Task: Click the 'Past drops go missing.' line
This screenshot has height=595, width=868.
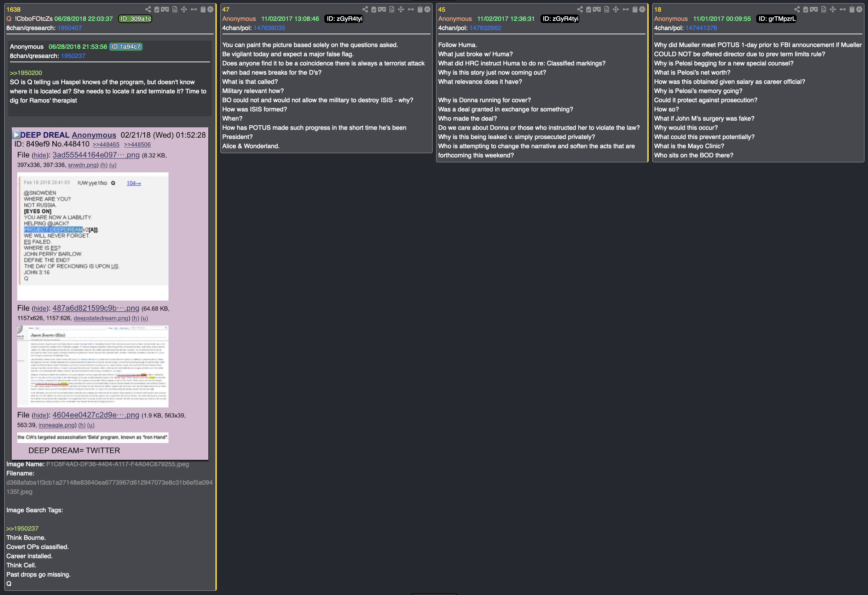Action: (39, 574)
